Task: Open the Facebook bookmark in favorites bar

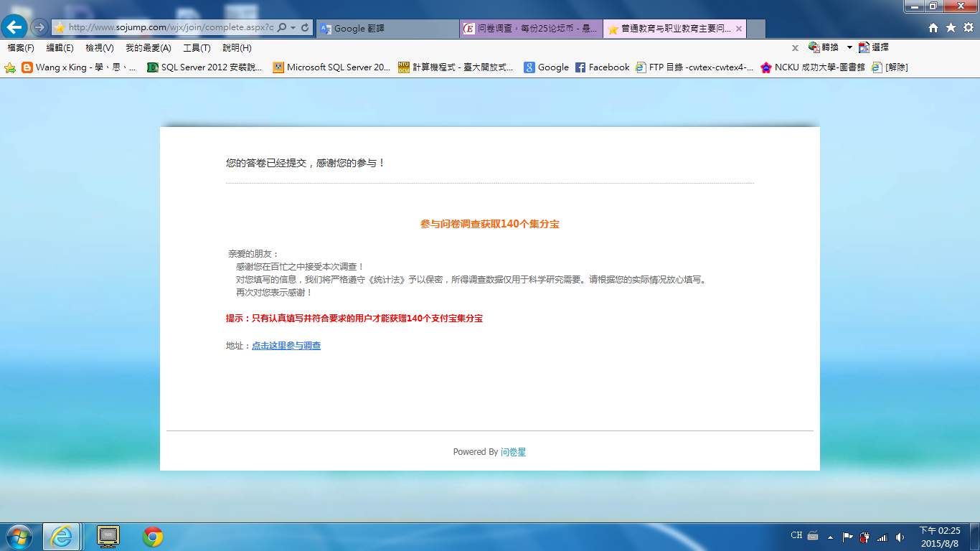Action: (x=601, y=67)
